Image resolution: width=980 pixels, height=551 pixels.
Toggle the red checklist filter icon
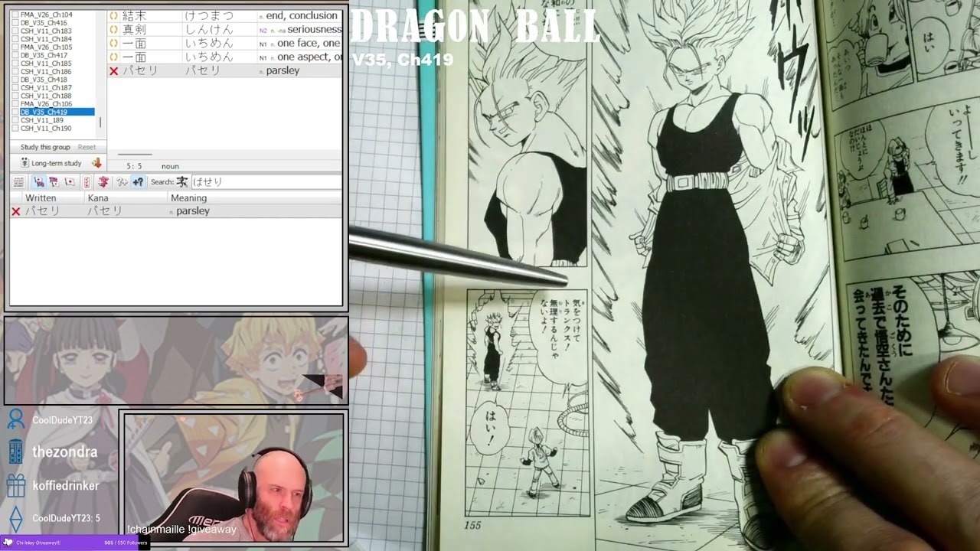(87, 182)
